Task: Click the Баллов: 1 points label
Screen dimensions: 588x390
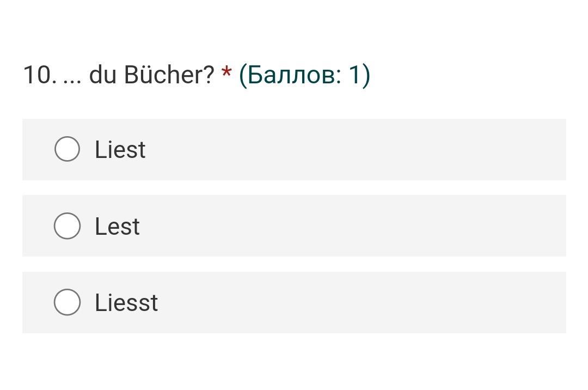Action: pyautogui.click(x=304, y=75)
